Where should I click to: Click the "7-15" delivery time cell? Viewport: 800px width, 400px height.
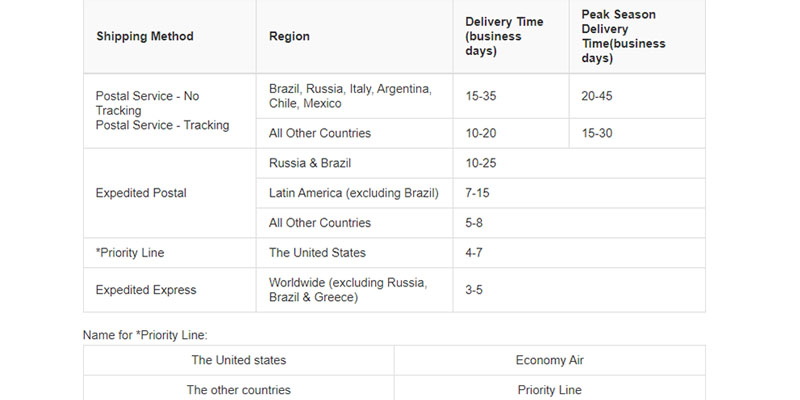point(480,192)
